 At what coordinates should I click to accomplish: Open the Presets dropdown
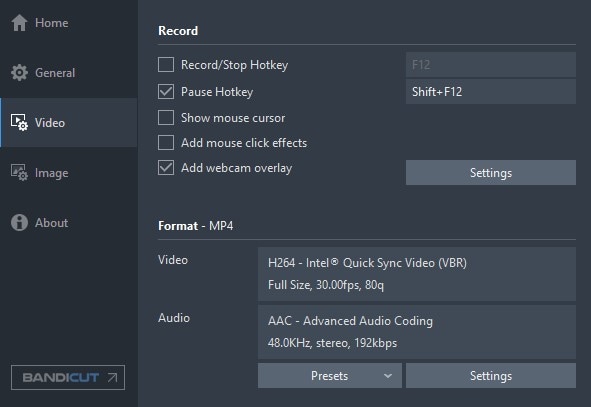(x=330, y=376)
